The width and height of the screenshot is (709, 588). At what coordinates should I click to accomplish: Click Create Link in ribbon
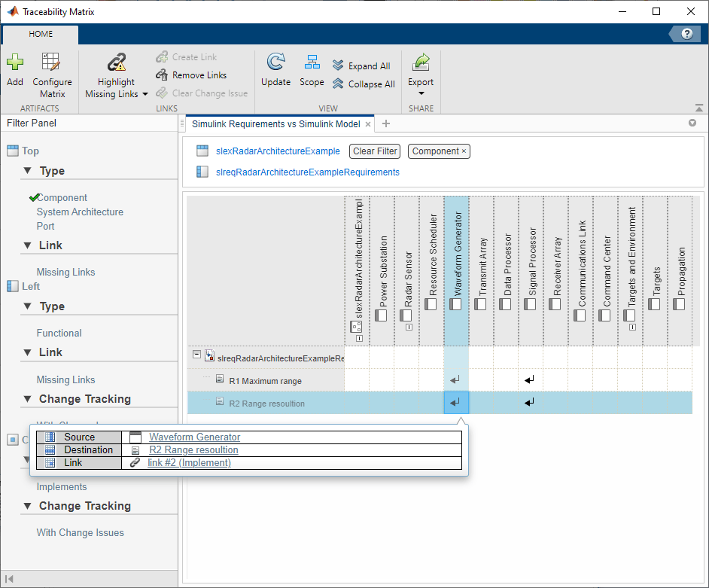click(x=187, y=57)
